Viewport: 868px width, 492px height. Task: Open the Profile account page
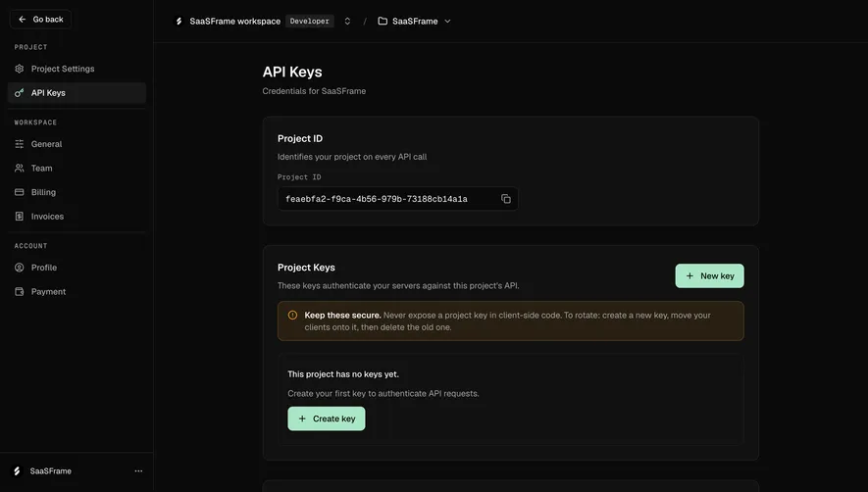point(77,268)
